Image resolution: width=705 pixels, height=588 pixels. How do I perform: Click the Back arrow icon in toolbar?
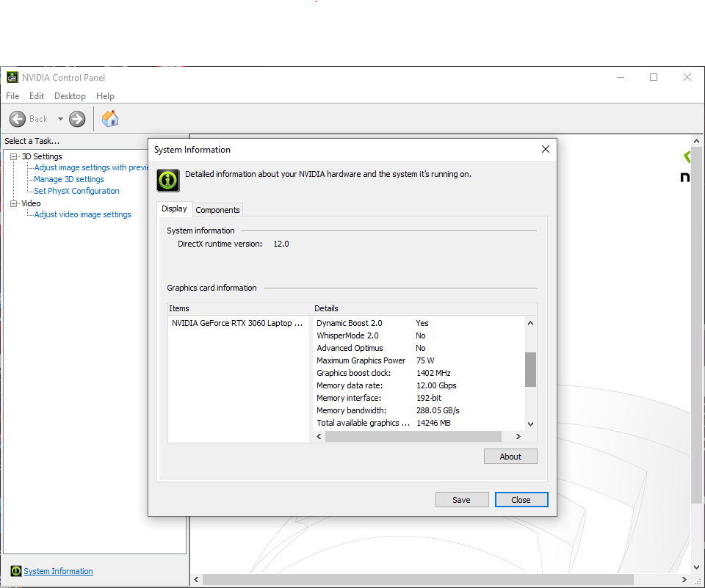click(18, 119)
